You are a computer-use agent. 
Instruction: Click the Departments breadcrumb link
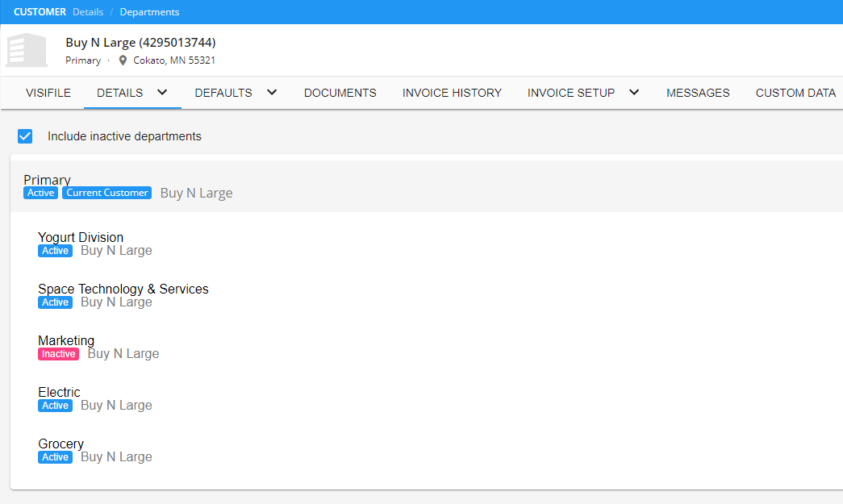tap(149, 12)
